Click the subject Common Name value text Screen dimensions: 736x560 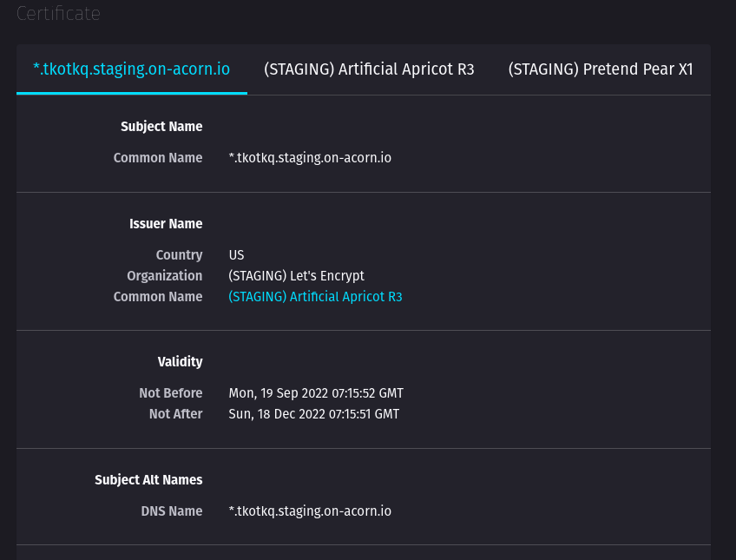coord(310,158)
